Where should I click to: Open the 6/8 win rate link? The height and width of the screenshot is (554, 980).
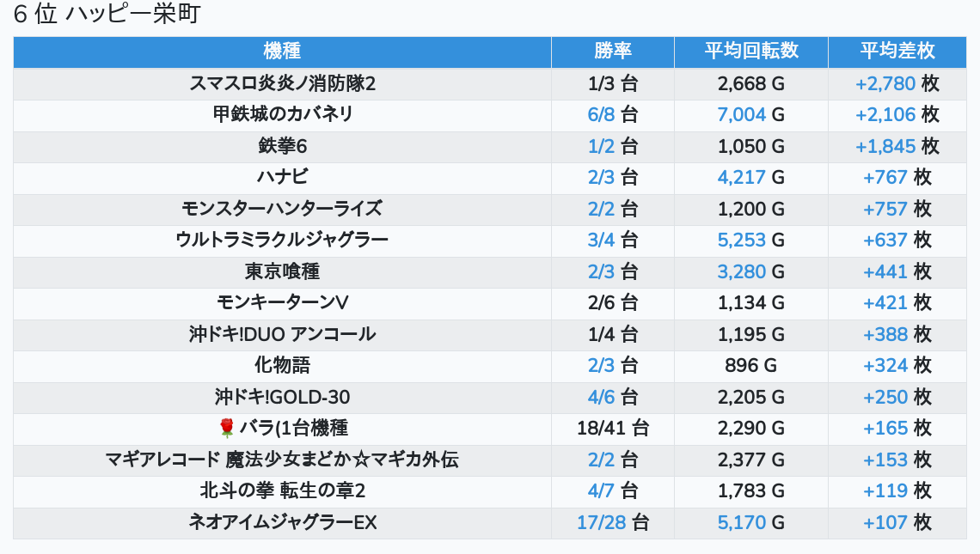click(602, 115)
